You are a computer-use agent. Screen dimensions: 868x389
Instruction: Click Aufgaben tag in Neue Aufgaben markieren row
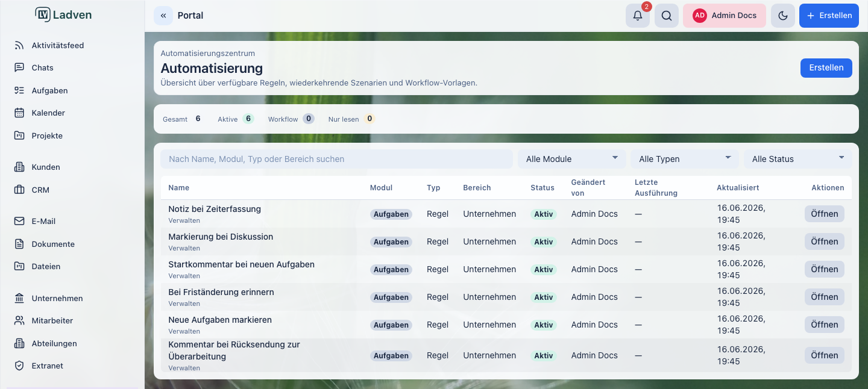tap(391, 325)
